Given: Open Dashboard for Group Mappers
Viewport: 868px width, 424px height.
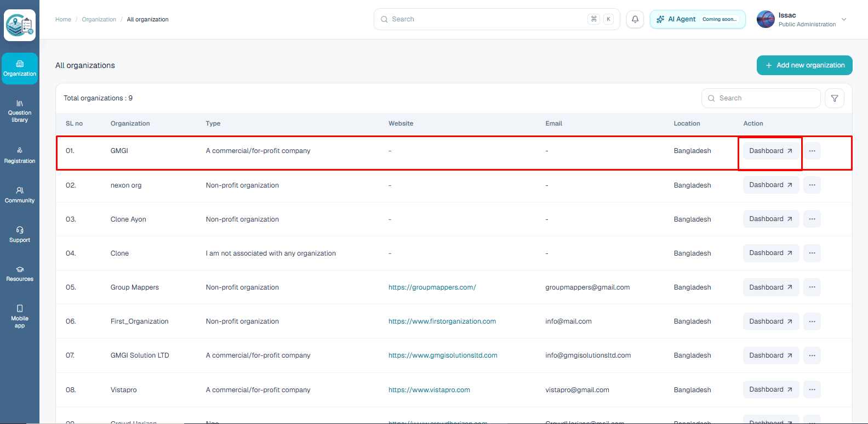Looking at the screenshot, I should click(x=771, y=287).
